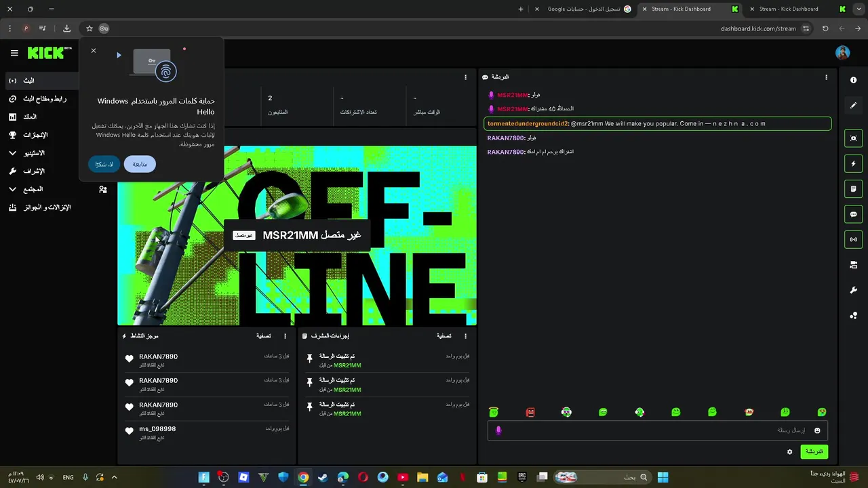Insert the headphones green emote
Viewport: 868px width, 488px height.
click(567, 412)
